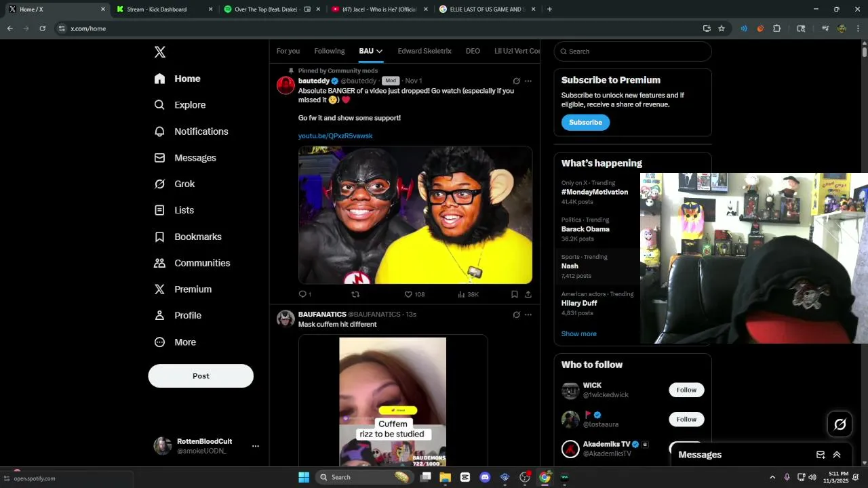This screenshot has width=868, height=488.
Task: Open Profile in the left sidebar
Action: coord(178,315)
